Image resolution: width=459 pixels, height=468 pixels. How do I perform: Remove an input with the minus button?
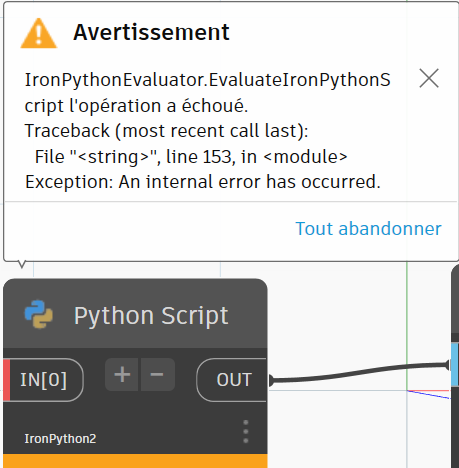(x=157, y=374)
